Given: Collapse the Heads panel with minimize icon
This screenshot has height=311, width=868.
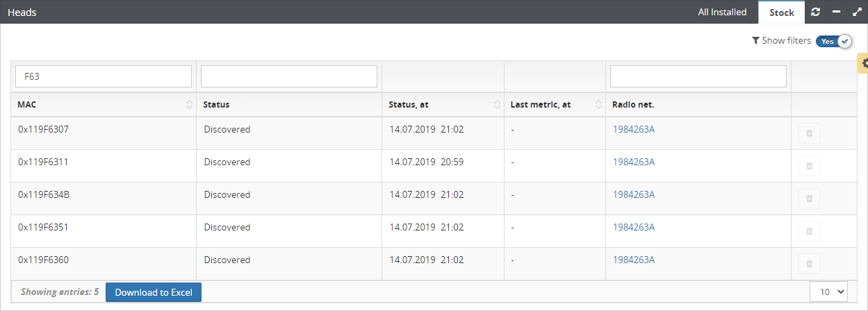Looking at the screenshot, I should pos(837,12).
